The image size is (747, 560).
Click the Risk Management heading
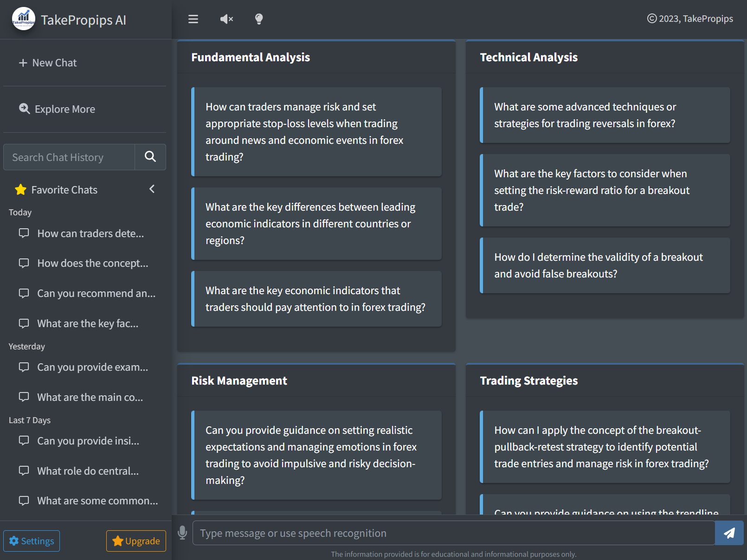pos(239,380)
